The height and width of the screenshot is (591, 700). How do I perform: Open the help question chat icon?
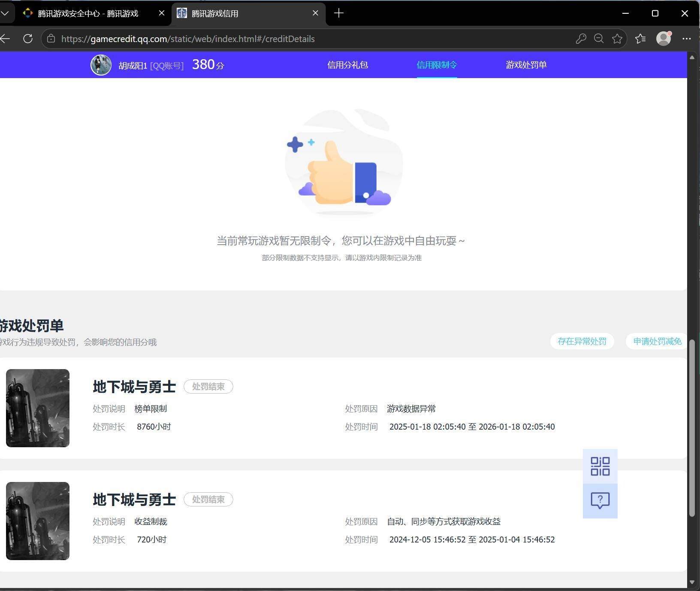(x=600, y=501)
